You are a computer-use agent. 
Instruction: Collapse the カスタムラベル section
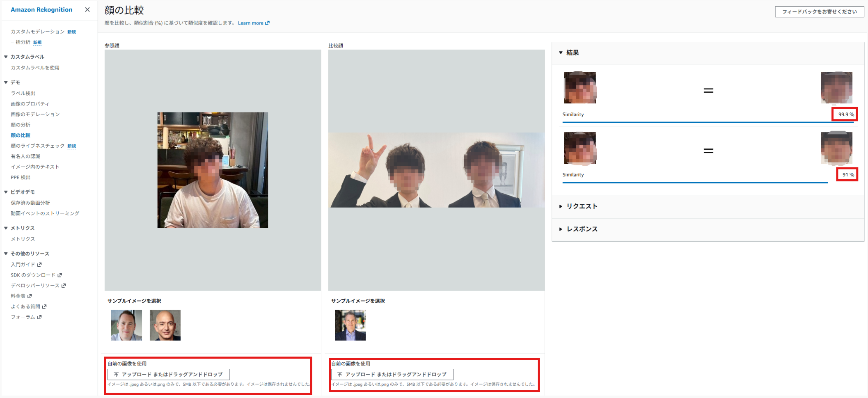(x=6, y=57)
